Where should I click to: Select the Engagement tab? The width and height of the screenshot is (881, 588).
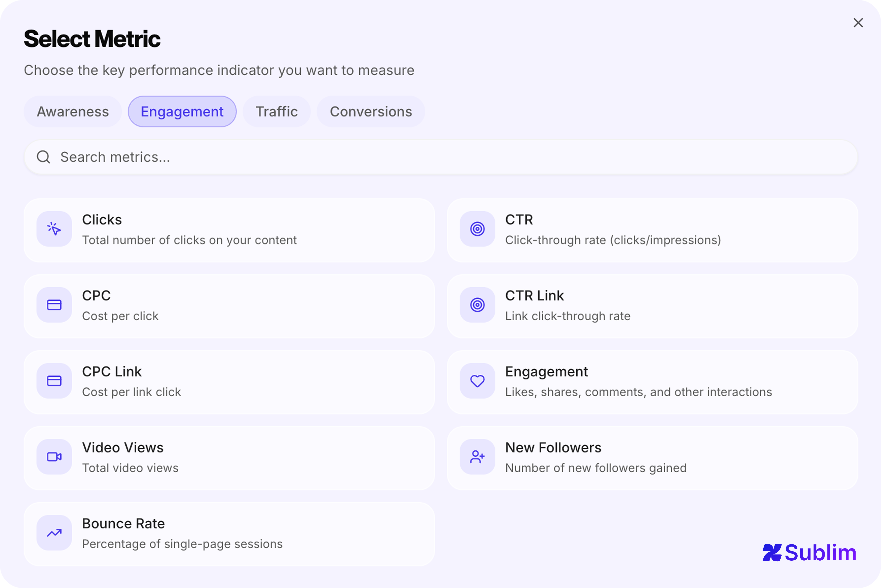point(182,111)
